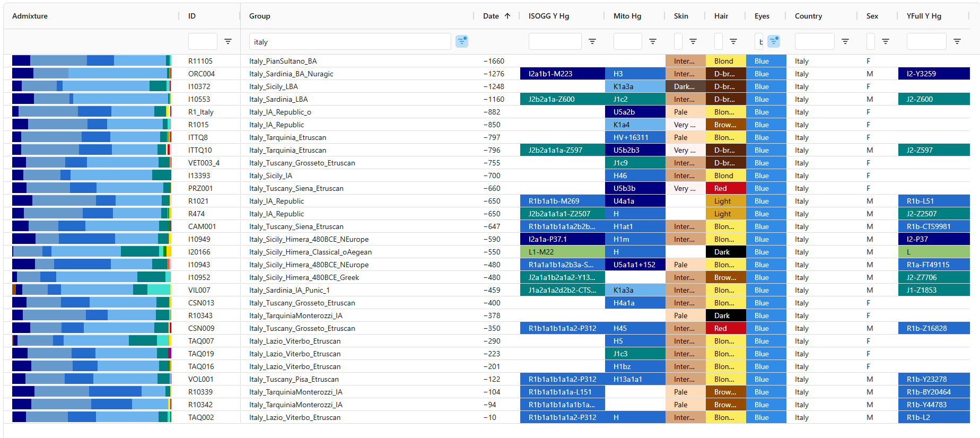
Task: Sort by the Group column header
Action: pyautogui.click(x=260, y=16)
